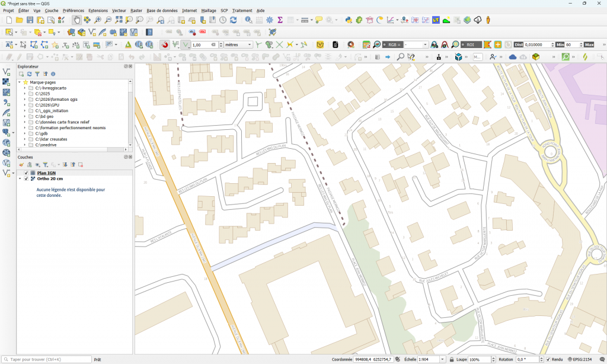Open the Python console icon
607x364 pixels.
point(349,20)
